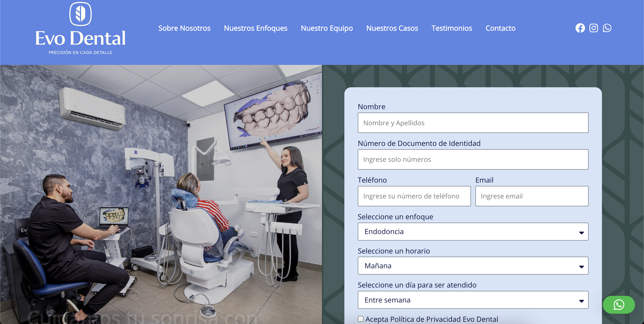Open the Facebook icon in the header
Screen dimensions: 644x324
pyautogui.click(x=580, y=28)
